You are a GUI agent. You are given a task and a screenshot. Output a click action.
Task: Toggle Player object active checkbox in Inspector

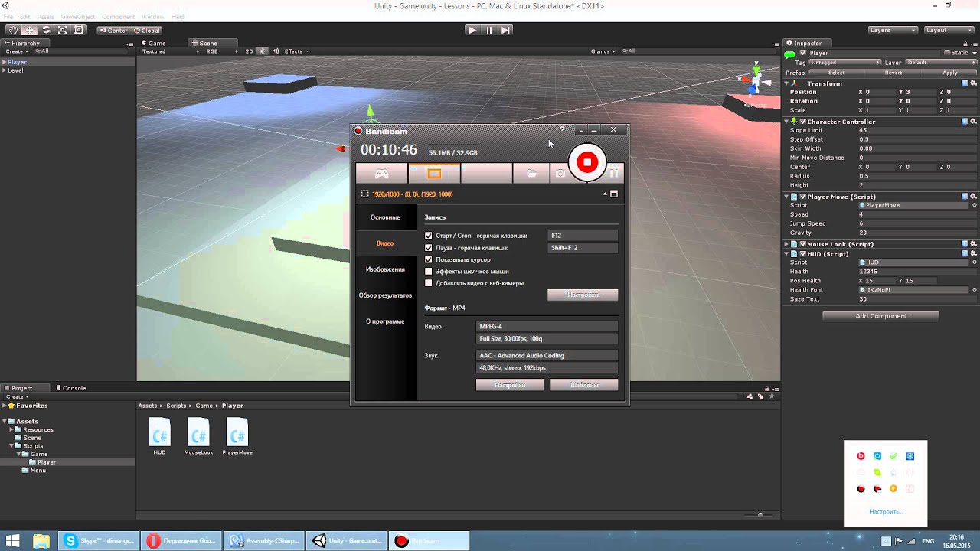tap(804, 53)
